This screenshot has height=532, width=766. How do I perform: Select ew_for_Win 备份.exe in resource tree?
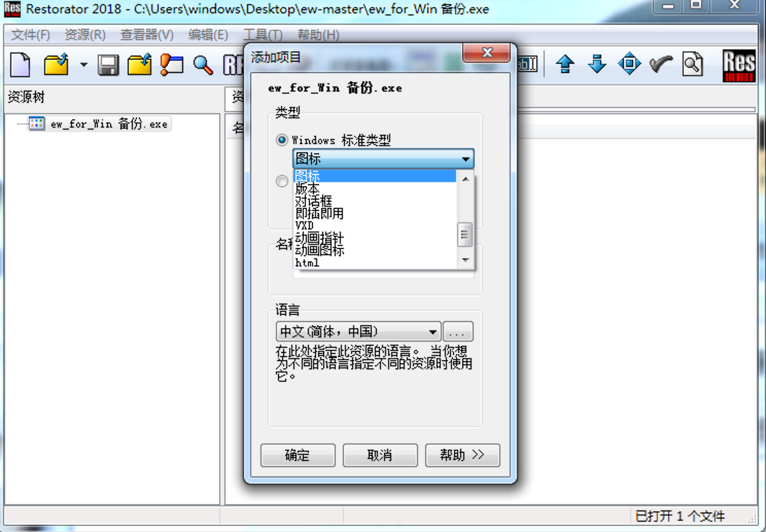point(109,124)
